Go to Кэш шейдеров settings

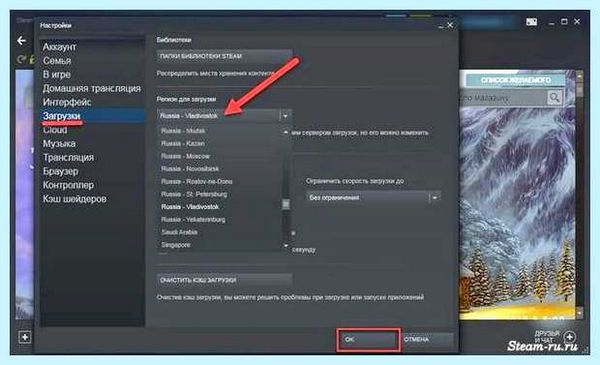pyautogui.click(x=74, y=199)
